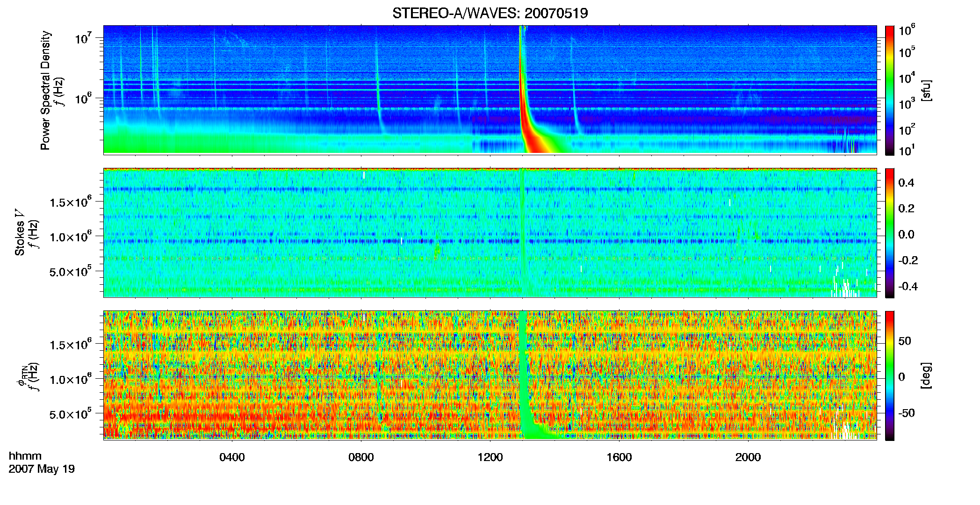Click the 5.0×10^5 tick in phi RTN panel
This screenshot has width=980, height=505.
coord(71,414)
